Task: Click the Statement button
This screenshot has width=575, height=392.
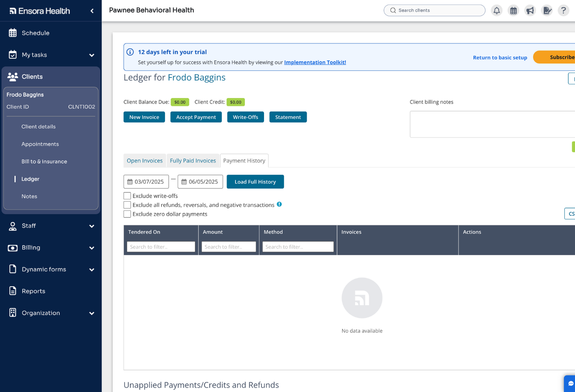Action: click(288, 117)
